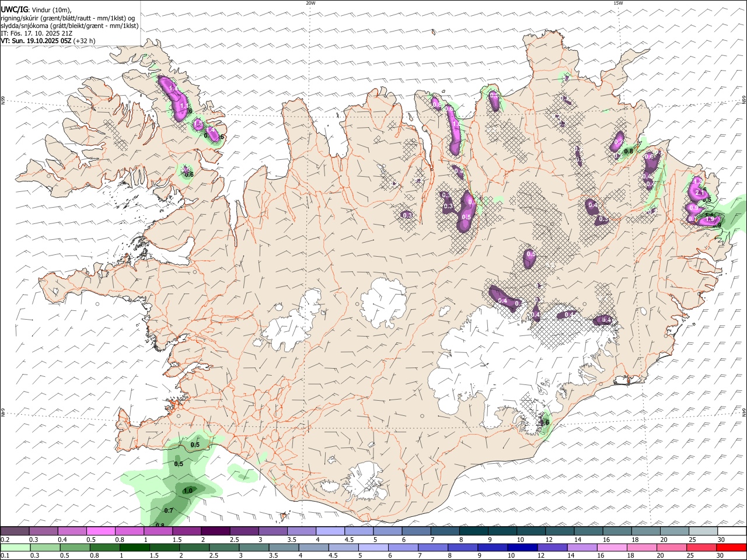
Task: Click the darkest green 1–1.5 swatch in lower legend
Action: [x=135, y=547]
